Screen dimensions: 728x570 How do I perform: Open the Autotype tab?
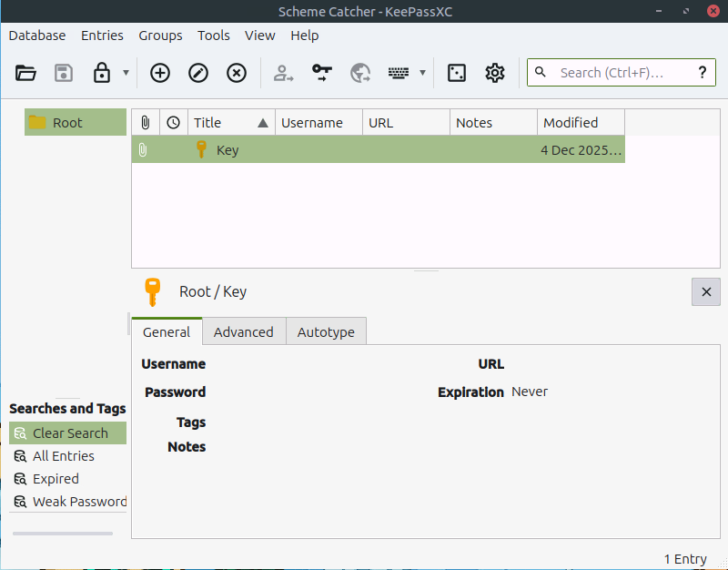tap(326, 332)
